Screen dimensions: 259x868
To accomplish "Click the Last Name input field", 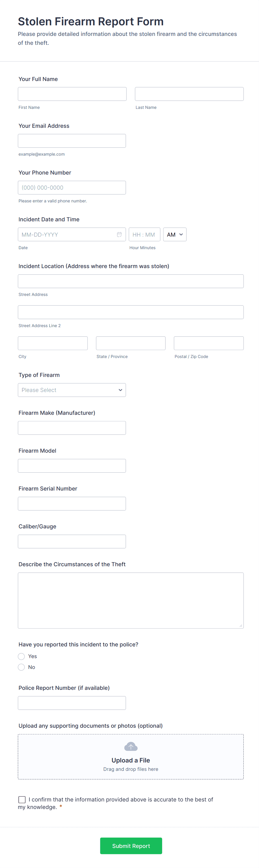I will (189, 94).
